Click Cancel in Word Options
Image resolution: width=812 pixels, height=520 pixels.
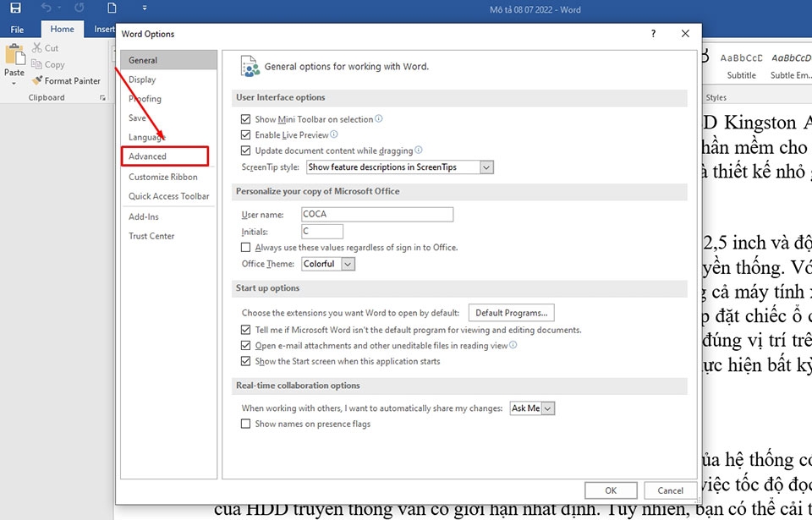(x=670, y=490)
